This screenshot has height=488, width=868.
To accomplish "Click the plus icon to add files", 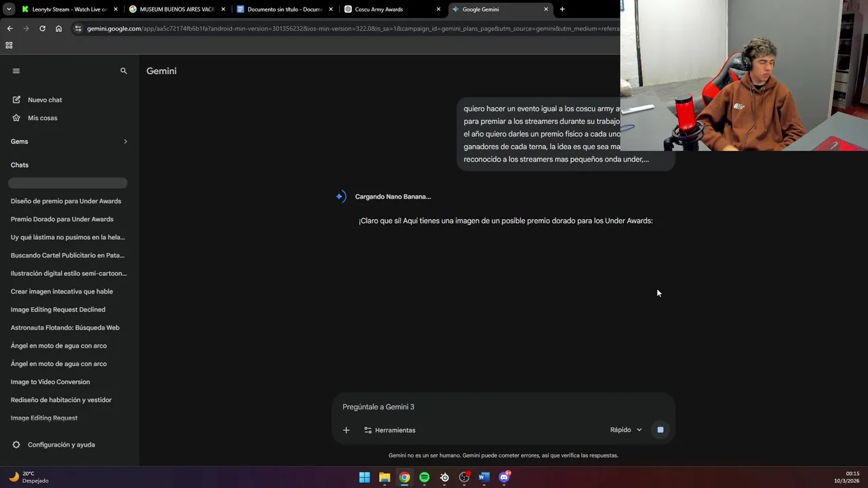I will click(x=346, y=430).
